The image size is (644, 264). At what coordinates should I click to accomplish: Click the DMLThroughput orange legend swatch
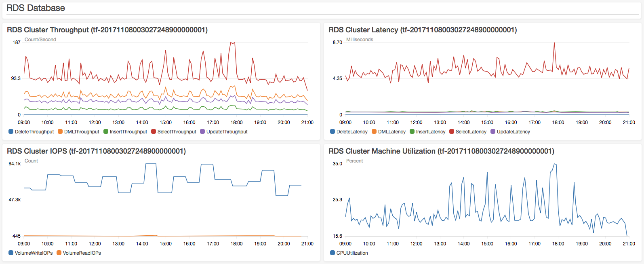pos(60,132)
